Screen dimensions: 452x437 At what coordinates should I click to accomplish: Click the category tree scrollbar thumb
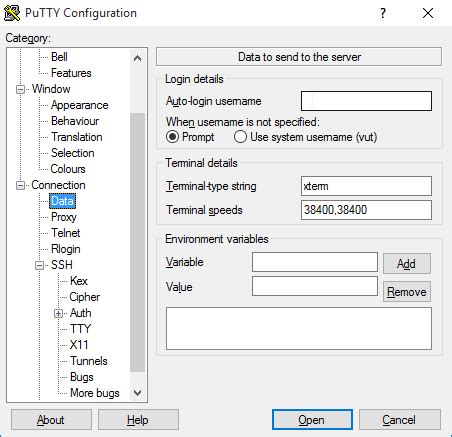(137, 242)
